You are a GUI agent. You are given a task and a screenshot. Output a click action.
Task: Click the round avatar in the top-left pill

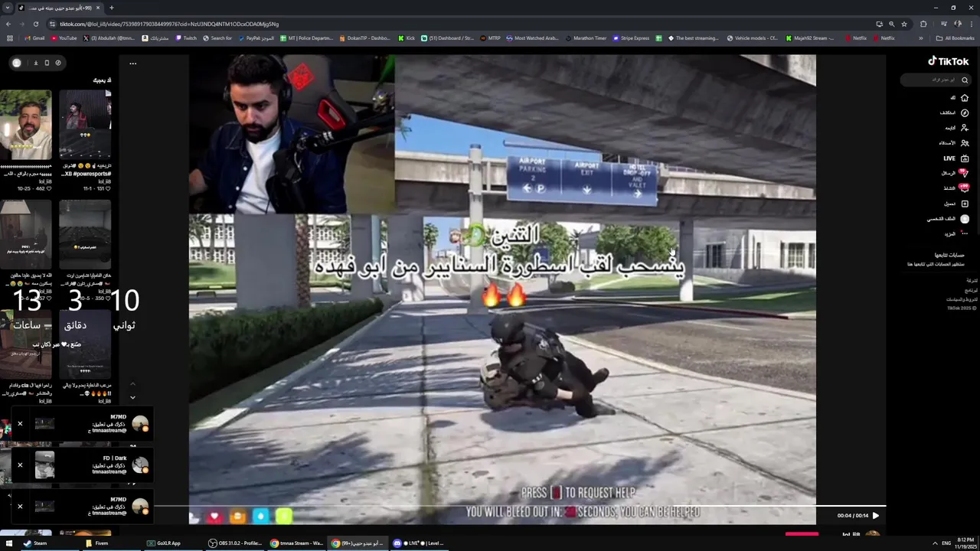coord(17,63)
